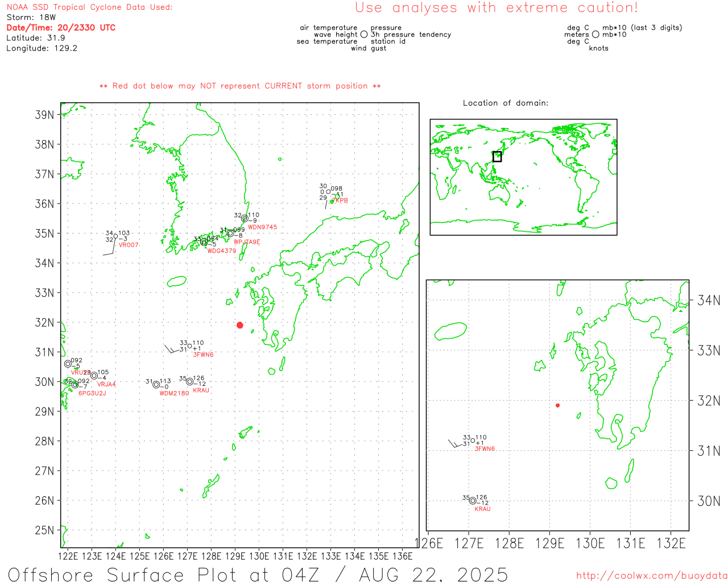Click the 34N label on inset map

(x=709, y=300)
